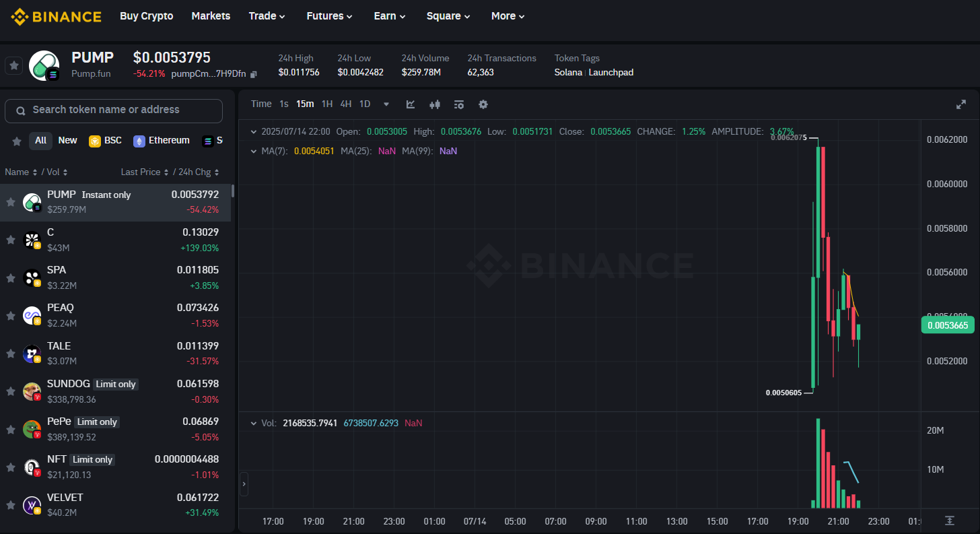
Task: Click the 0.0053665 current price label
Action: click(x=948, y=326)
